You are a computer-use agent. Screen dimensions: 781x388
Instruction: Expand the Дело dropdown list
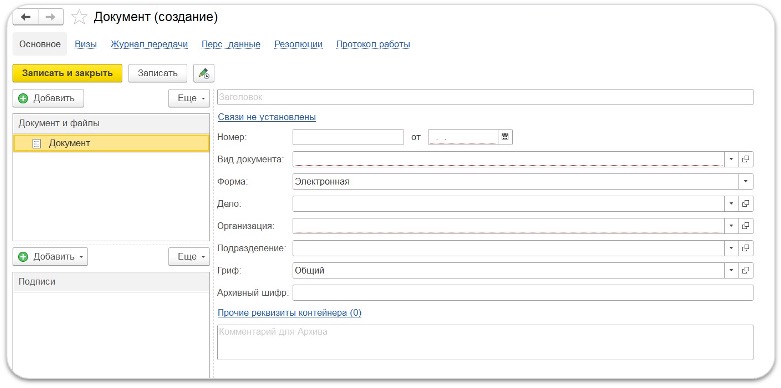pos(731,203)
